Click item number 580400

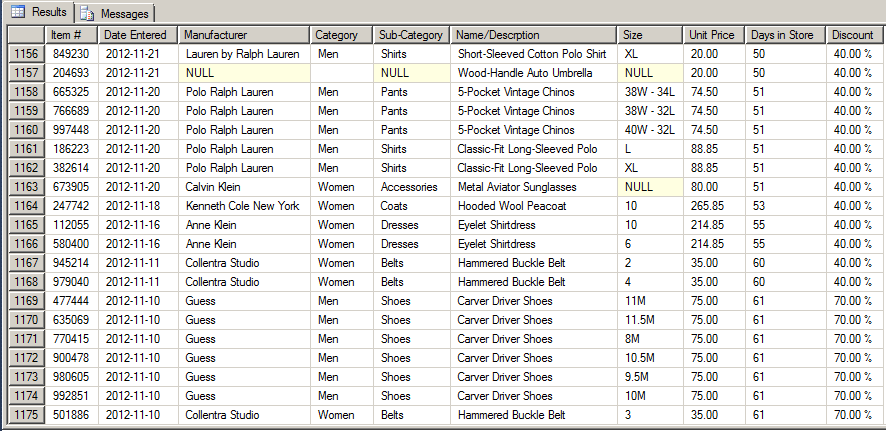coord(72,244)
